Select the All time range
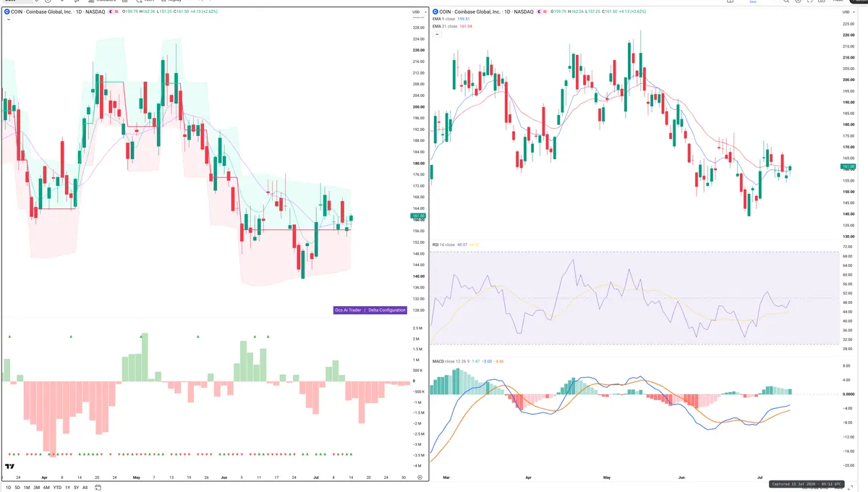The width and height of the screenshot is (868, 492). click(x=85, y=488)
